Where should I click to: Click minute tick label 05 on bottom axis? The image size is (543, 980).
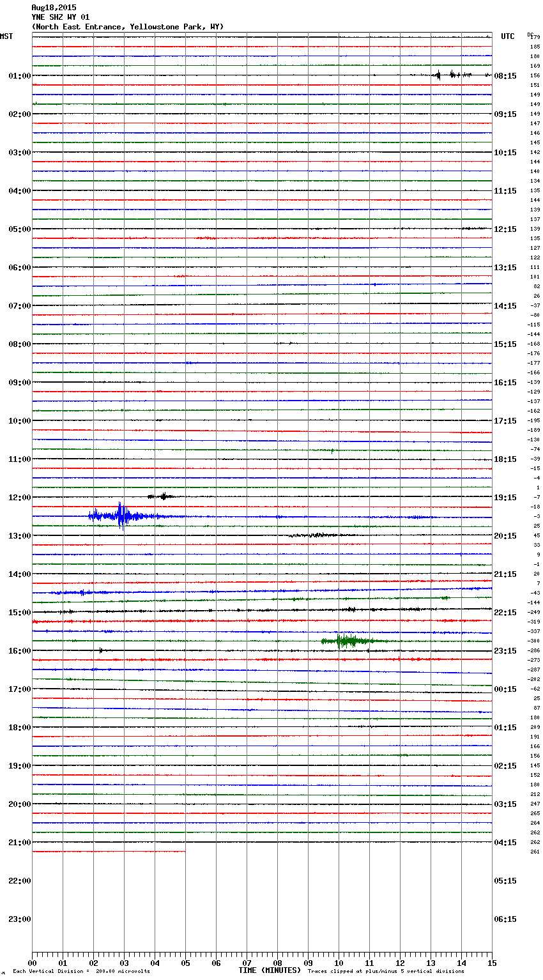(x=186, y=963)
